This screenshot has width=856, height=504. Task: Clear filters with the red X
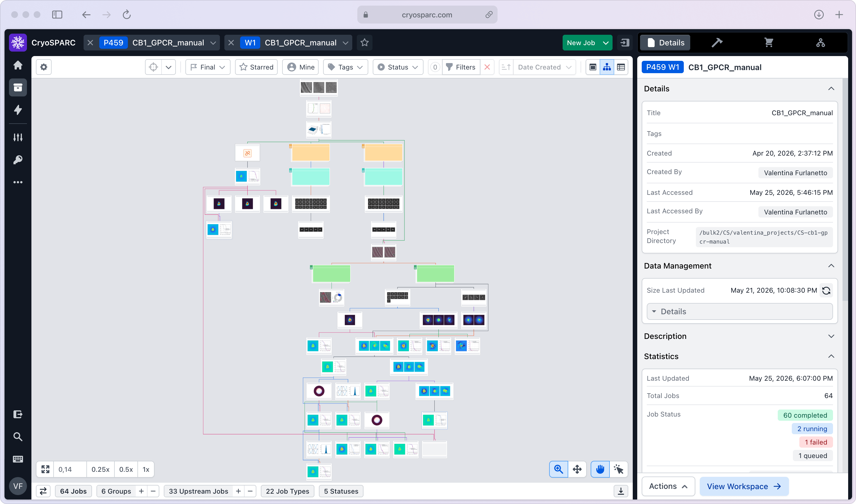487,67
